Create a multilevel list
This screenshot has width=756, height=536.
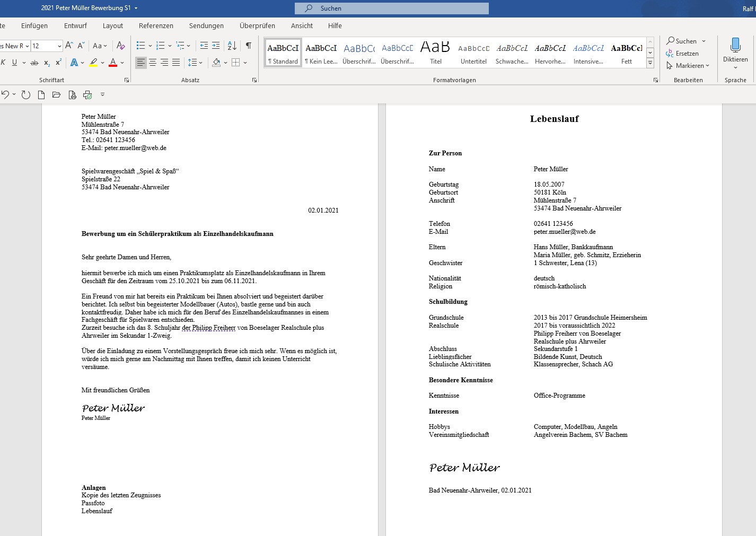(x=180, y=46)
